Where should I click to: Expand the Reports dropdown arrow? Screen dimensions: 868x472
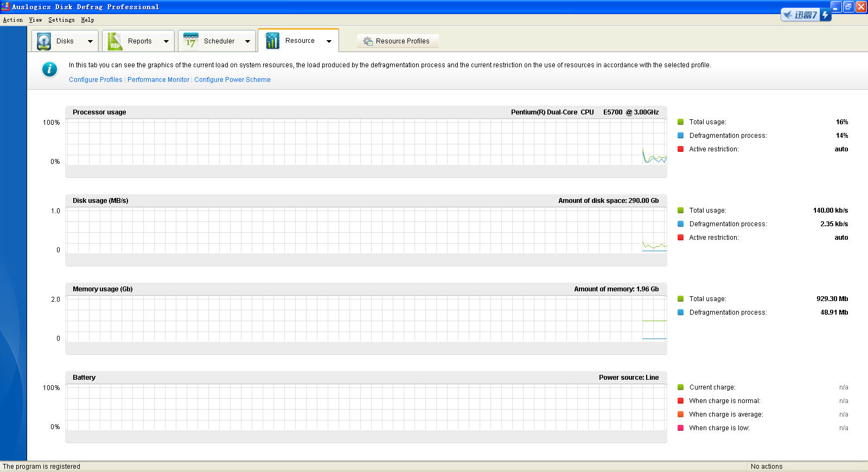(166, 41)
